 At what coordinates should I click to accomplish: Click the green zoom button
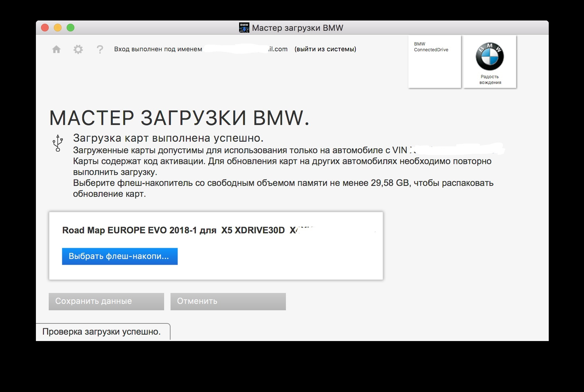pyautogui.click(x=71, y=28)
